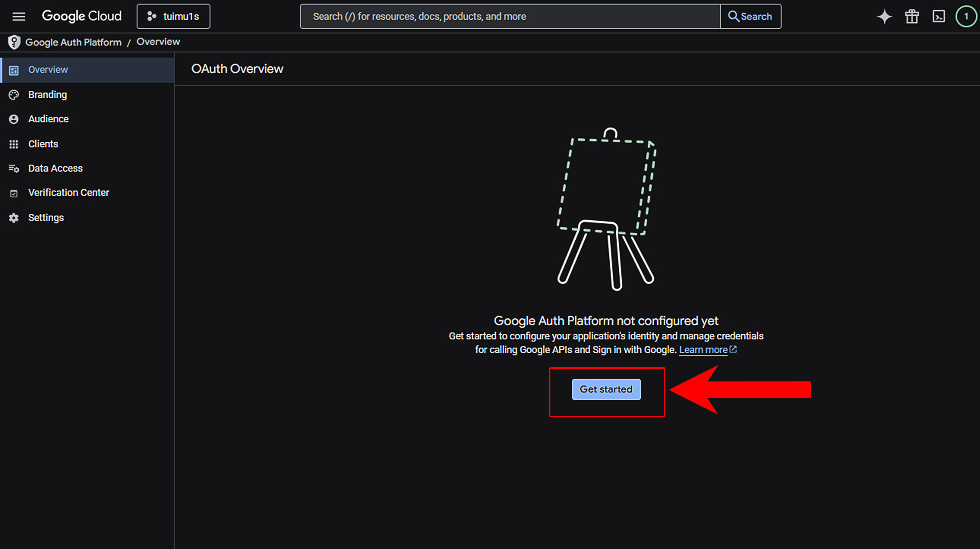Open Gemini AI assistant sparkle icon
This screenshot has width=980, height=549.
[x=884, y=16]
